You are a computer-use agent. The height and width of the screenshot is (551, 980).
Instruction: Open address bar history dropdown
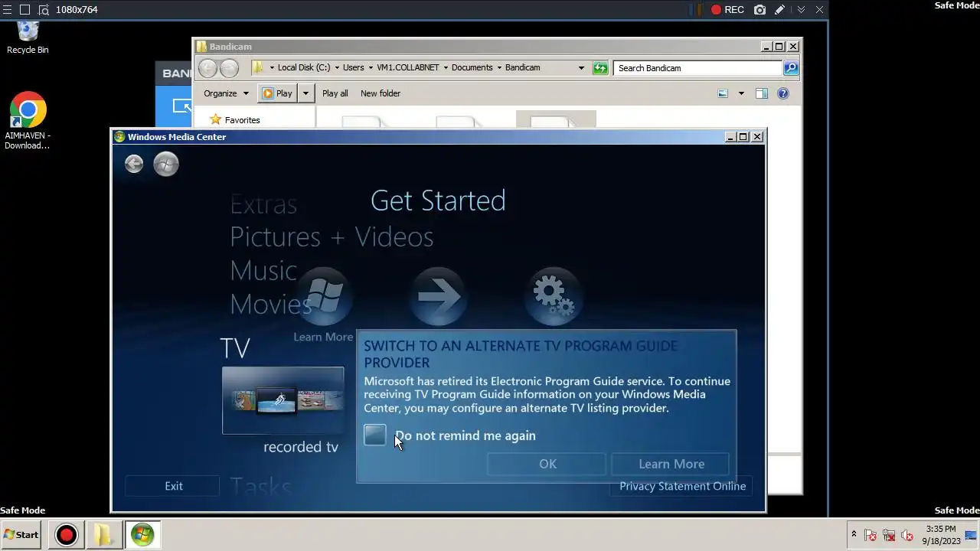581,68
